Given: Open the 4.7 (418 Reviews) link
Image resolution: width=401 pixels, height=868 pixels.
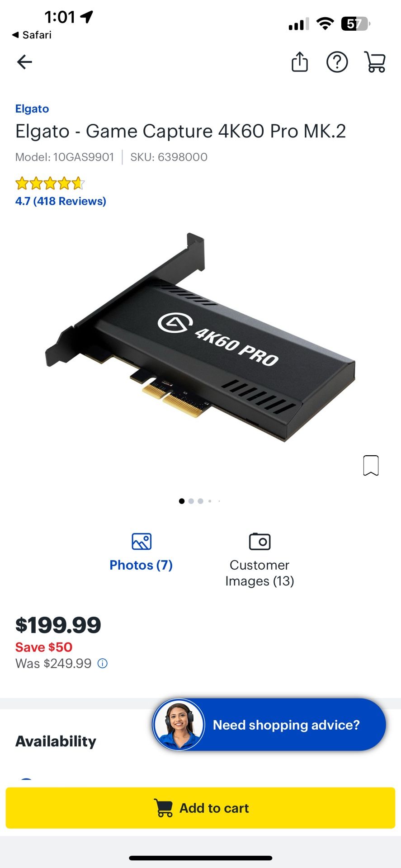Looking at the screenshot, I should pos(61,201).
